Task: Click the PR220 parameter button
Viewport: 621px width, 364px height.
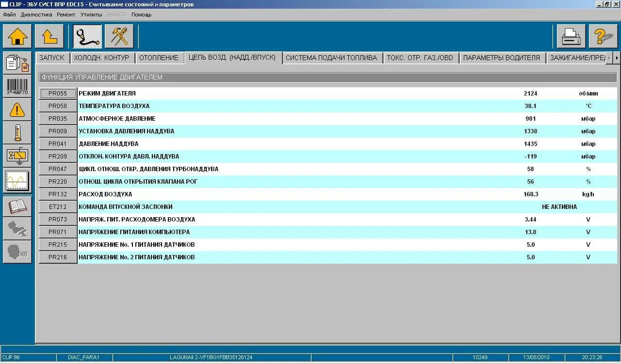Action: (58, 182)
